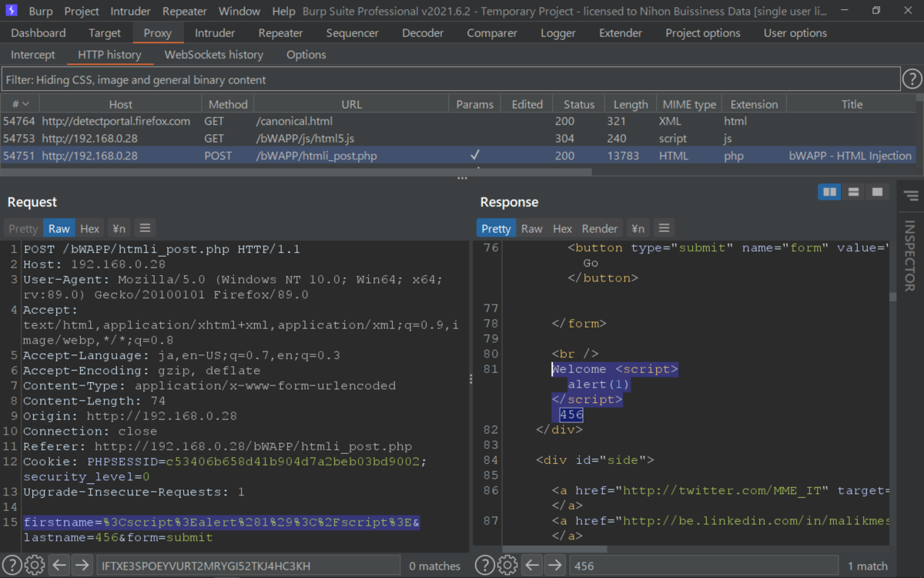924x578 pixels.
Task: Select Request Hex view
Action: (x=90, y=228)
